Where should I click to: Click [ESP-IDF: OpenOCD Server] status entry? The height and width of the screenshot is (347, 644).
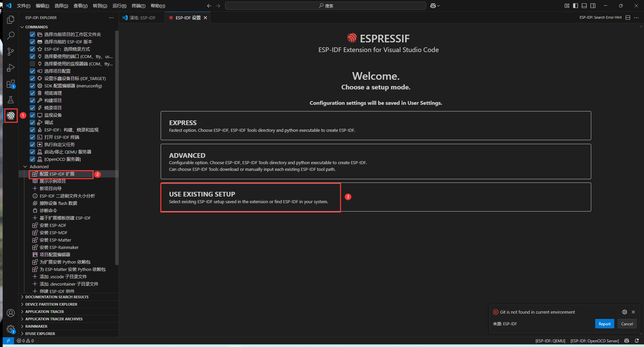pyautogui.click(x=595, y=341)
